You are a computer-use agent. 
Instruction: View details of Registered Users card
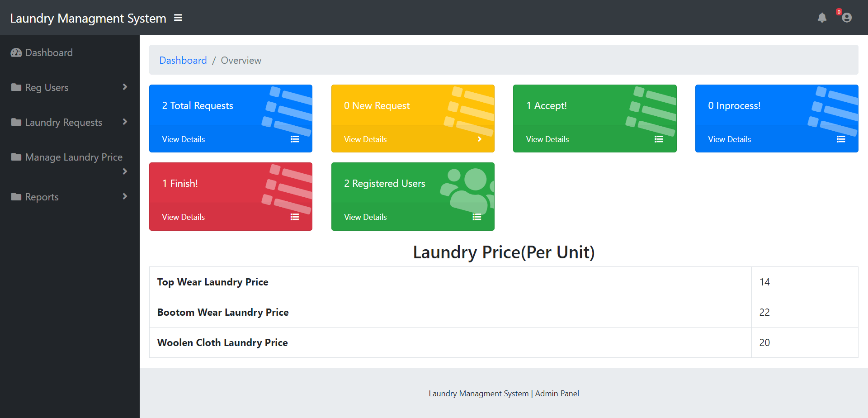click(365, 217)
